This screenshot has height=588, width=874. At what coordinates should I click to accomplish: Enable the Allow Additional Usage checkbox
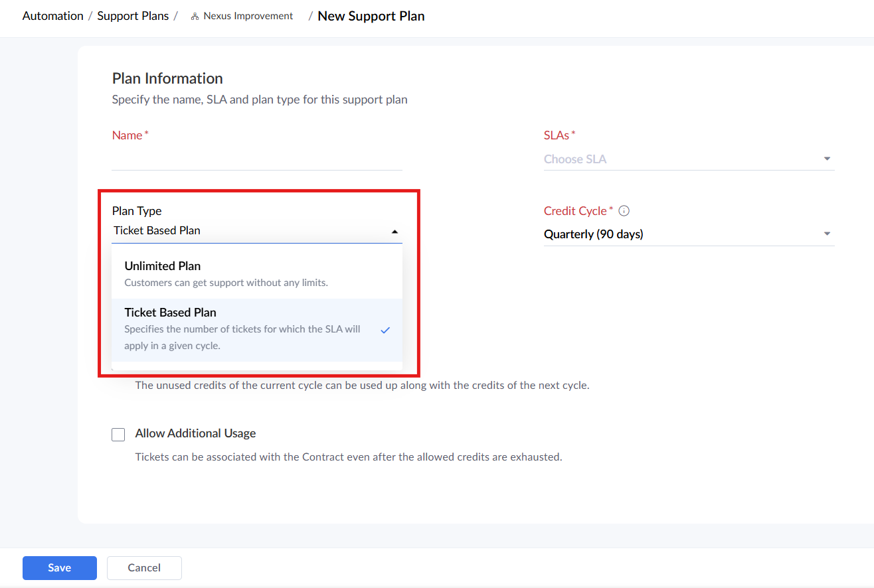tap(118, 435)
